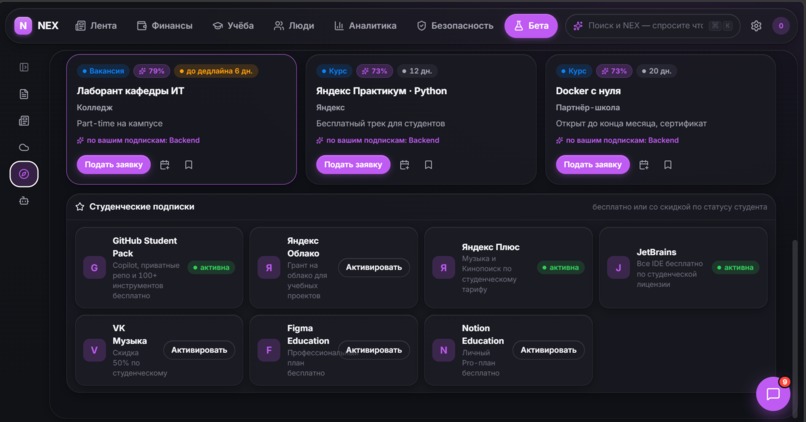
Task: Add Яндекс Практикум Python to calendar
Action: coord(405,164)
